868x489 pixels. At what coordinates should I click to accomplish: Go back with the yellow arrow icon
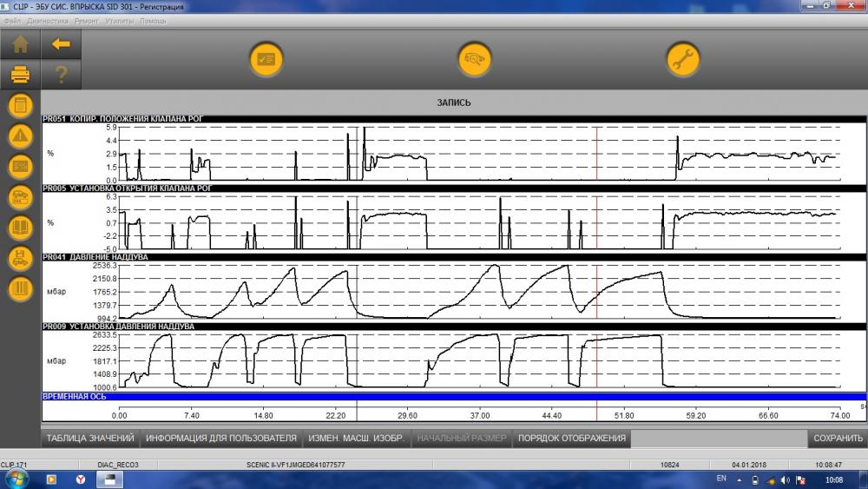click(61, 44)
